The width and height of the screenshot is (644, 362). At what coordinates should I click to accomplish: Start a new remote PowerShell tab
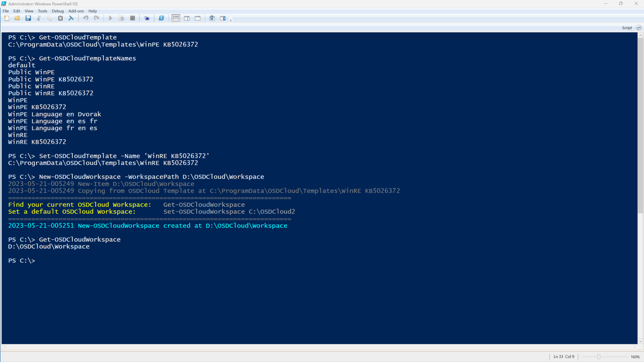(x=147, y=18)
